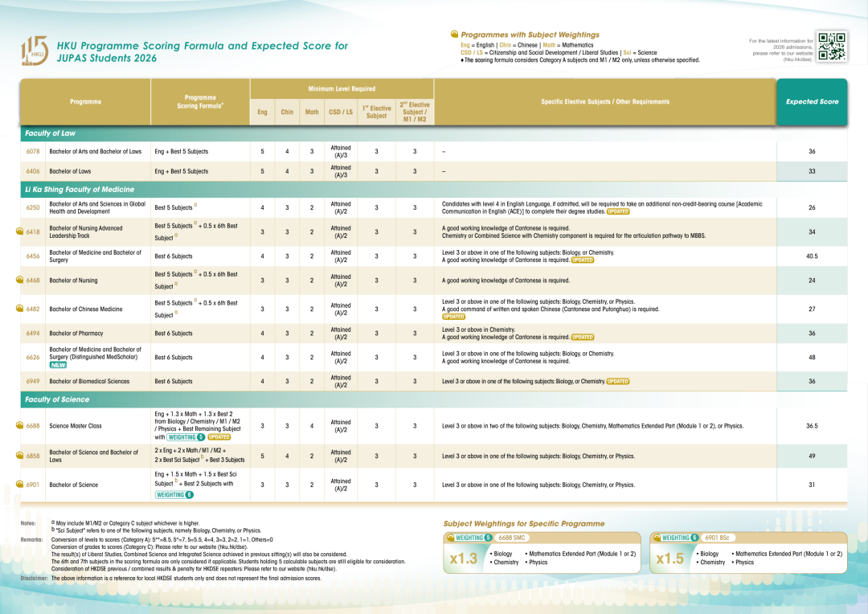This screenshot has height=614, width=868.
Task: Click expected score 33 for Bachelor of Laws
Action: pos(812,171)
